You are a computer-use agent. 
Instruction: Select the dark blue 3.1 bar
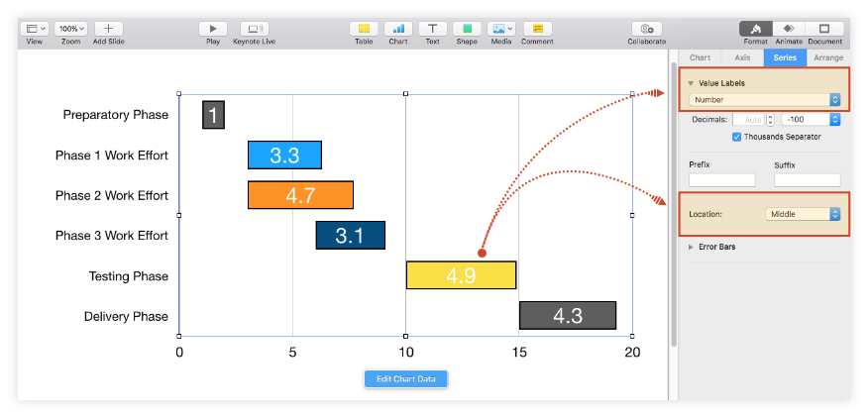(x=351, y=236)
